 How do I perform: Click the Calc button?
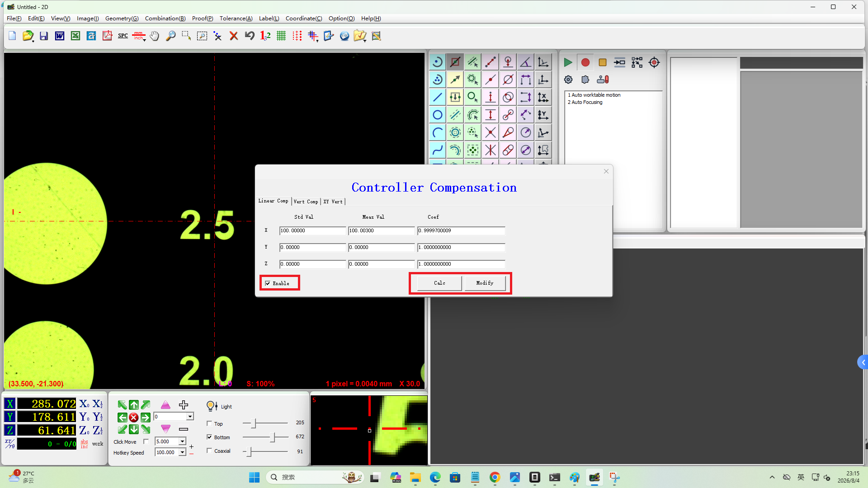(x=439, y=283)
